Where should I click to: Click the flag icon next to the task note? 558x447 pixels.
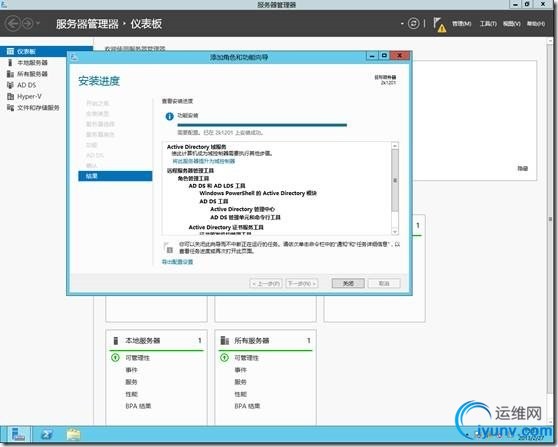click(x=168, y=247)
